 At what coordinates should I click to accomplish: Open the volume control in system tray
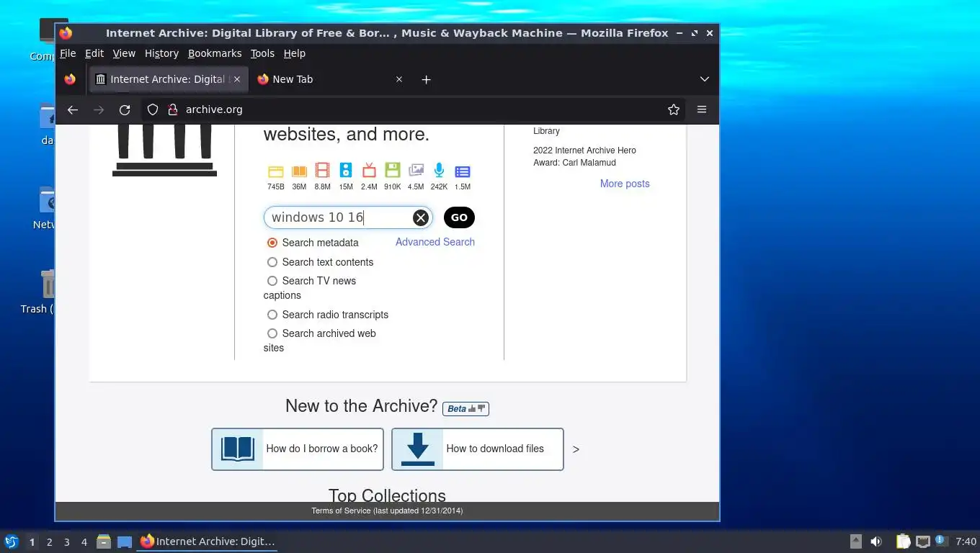876,541
